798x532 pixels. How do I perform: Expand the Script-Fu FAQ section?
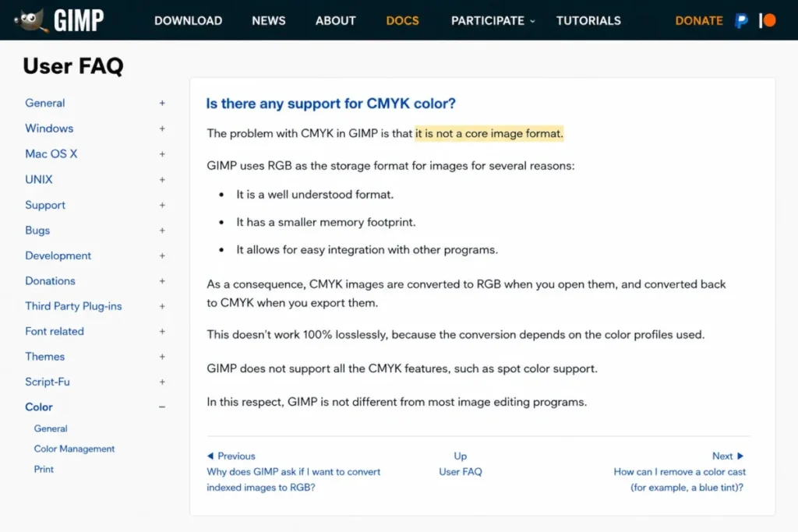(x=162, y=382)
